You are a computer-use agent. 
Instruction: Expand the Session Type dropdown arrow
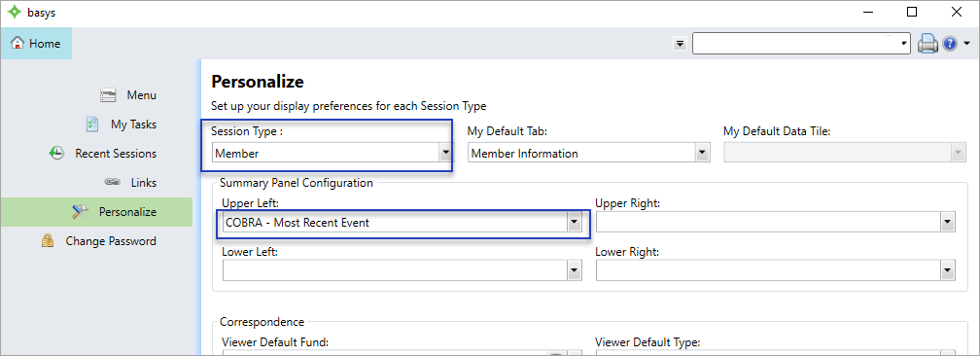point(445,153)
